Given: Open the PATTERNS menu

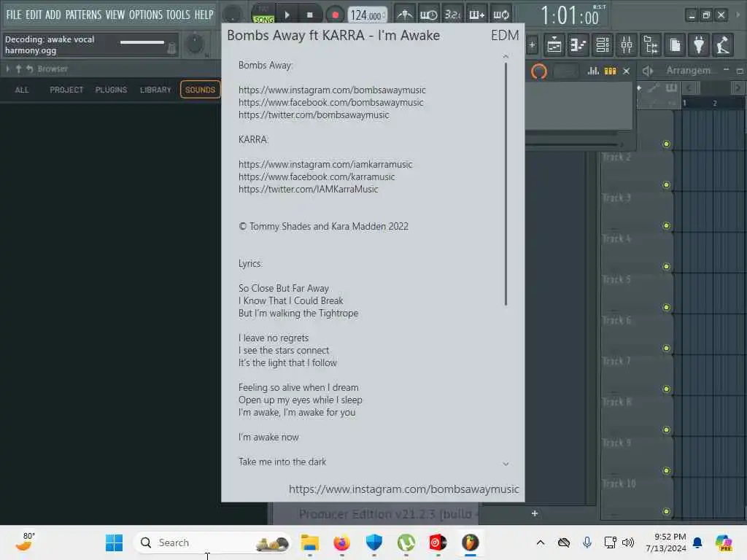Looking at the screenshot, I should 83,15.
